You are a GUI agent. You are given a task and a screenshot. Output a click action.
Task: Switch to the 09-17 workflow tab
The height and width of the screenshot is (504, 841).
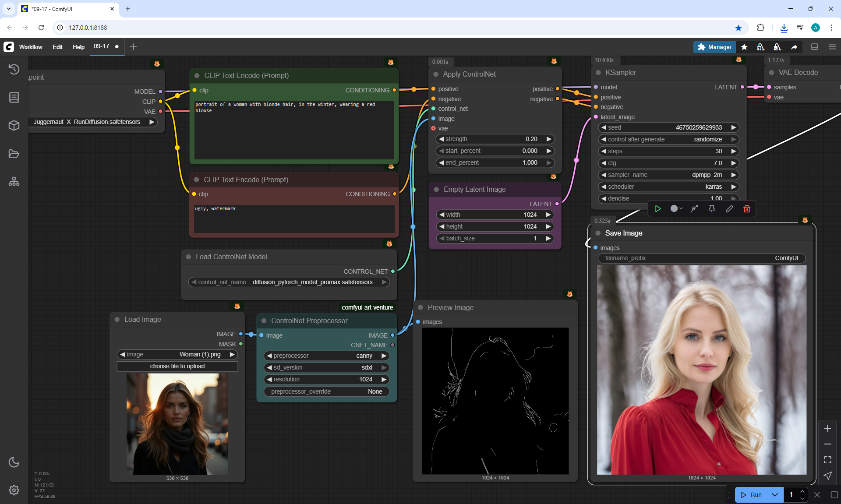coord(102,46)
